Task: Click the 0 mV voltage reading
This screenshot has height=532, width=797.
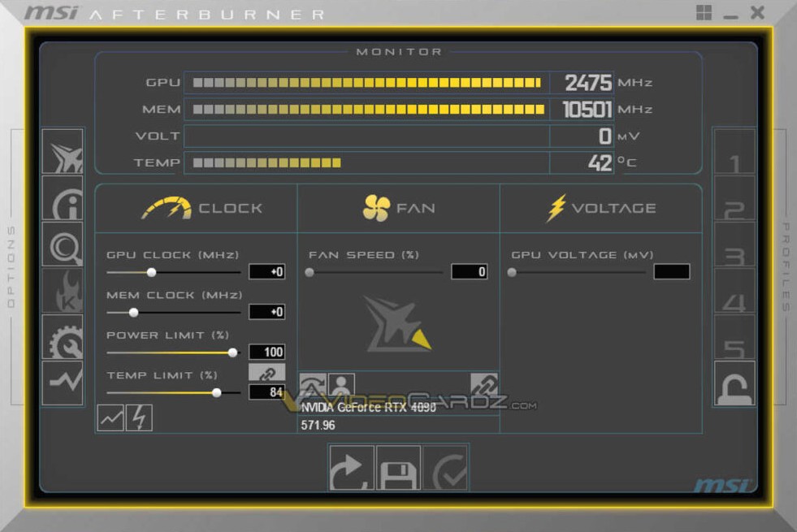Action: tap(604, 136)
